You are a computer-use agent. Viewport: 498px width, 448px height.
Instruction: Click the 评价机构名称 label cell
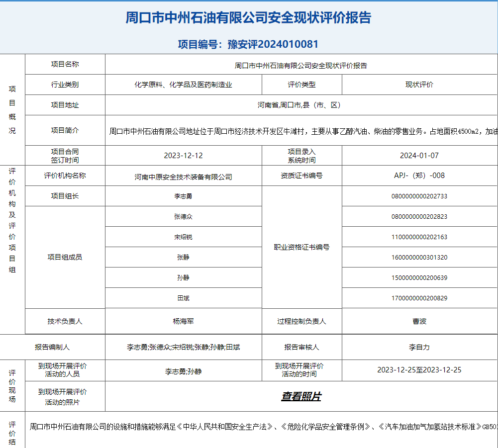point(65,176)
